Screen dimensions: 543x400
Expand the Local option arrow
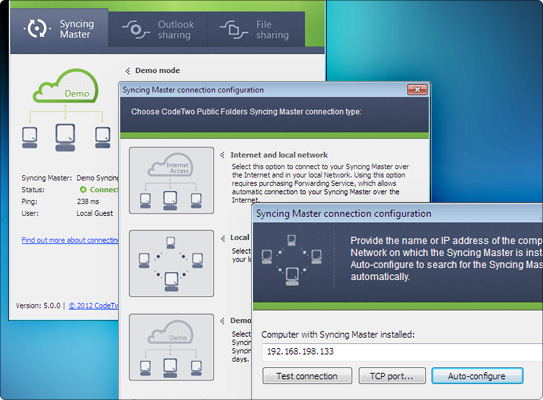pyautogui.click(x=223, y=238)
